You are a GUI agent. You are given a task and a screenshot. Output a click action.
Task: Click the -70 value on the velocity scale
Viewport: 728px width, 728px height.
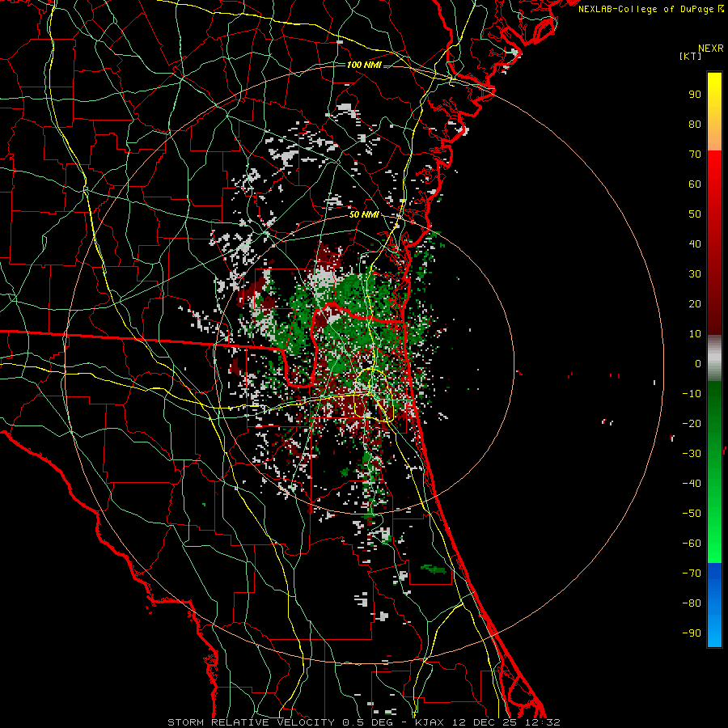692,574
